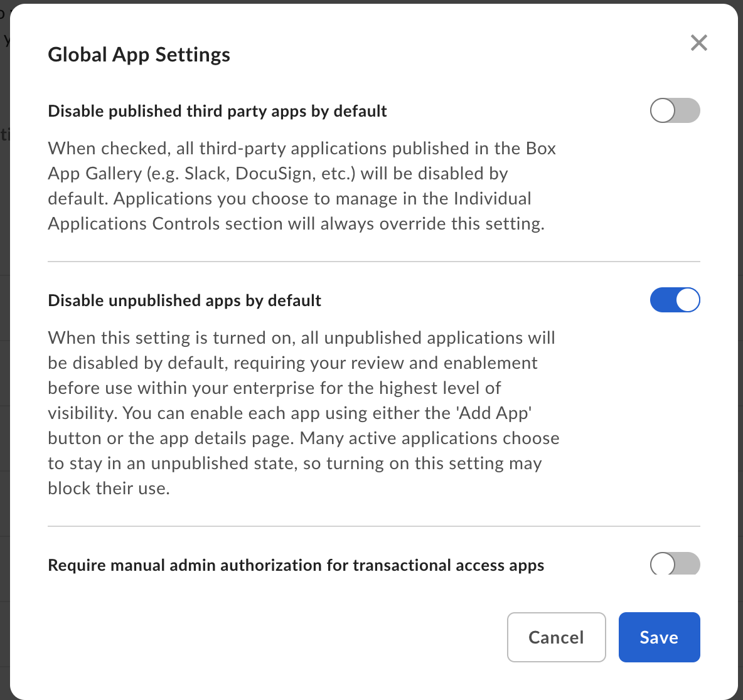Turn off Disable unpublished apps by default

pyautogui.click(x=675, y=300)
